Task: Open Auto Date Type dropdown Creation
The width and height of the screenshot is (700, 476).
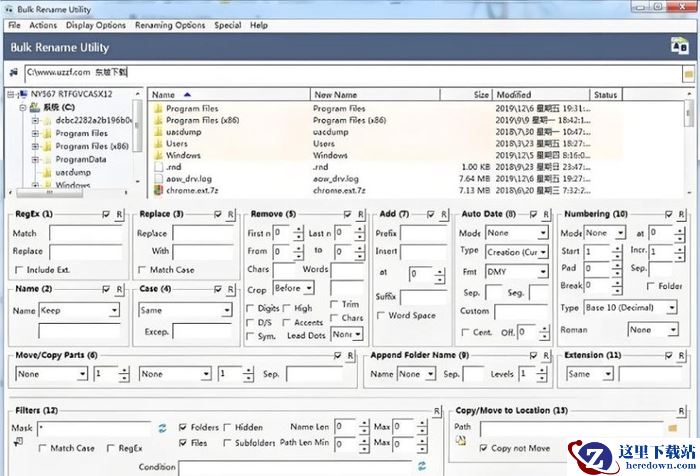Action: pyautogui.click(x=517, y=252)
